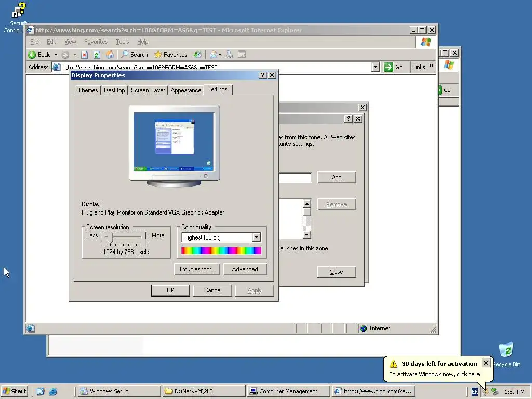
Task: Open the Help menu in Internet Explorer
Action: [x=142, y=42]
